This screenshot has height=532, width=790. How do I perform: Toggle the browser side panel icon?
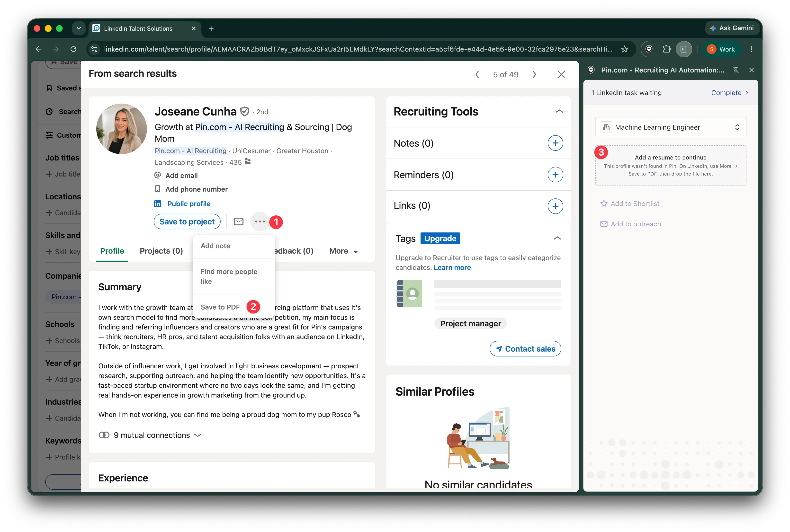[684, 49]
